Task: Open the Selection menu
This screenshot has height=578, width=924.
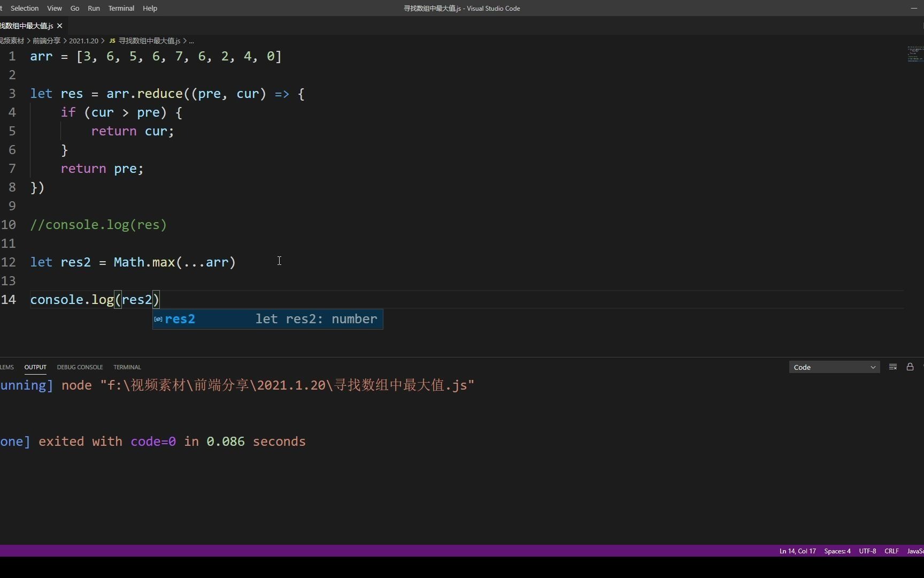Action: coord(25,8)
